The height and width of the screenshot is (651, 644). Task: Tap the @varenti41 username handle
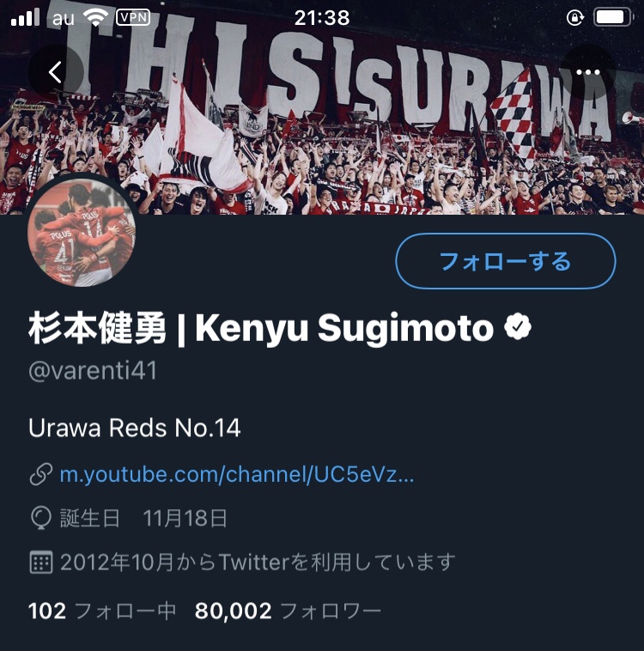(93, 370)
